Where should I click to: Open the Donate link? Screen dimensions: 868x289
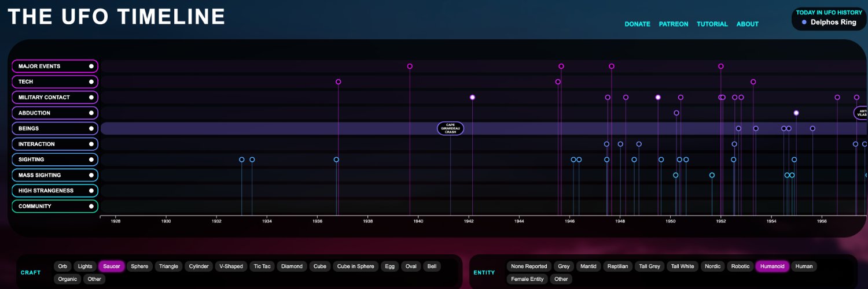637,24
